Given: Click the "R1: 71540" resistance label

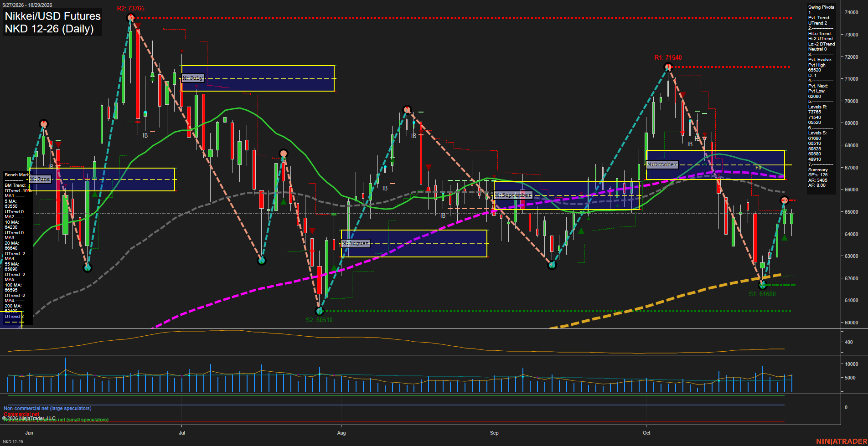Looking at the screenshot, I should coord(668,58).
